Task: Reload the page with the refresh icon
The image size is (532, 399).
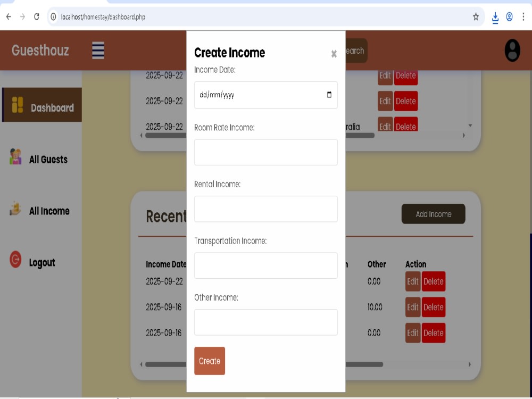Action: [36, 16]
